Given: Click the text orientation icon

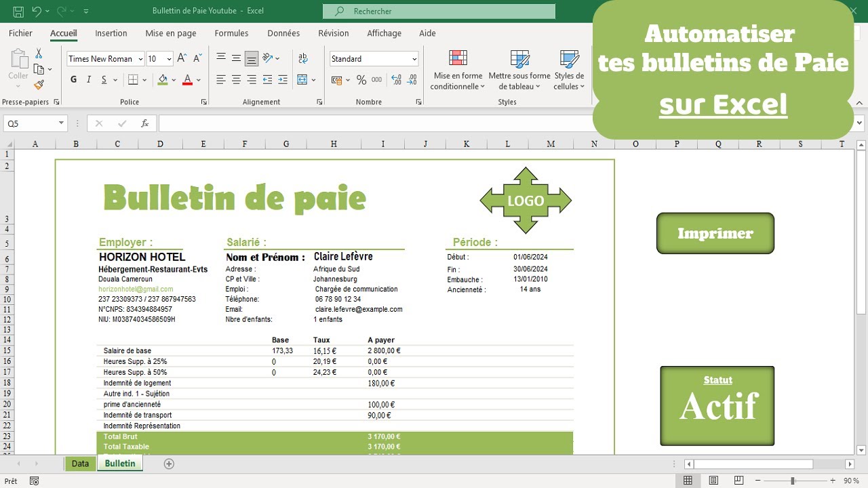Looking at the screenshot, I should pyautogui.click(x=269, y=58).
